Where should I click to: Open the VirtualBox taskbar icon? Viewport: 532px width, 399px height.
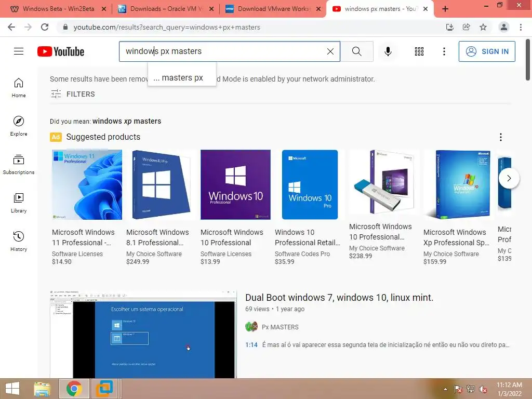104,389
